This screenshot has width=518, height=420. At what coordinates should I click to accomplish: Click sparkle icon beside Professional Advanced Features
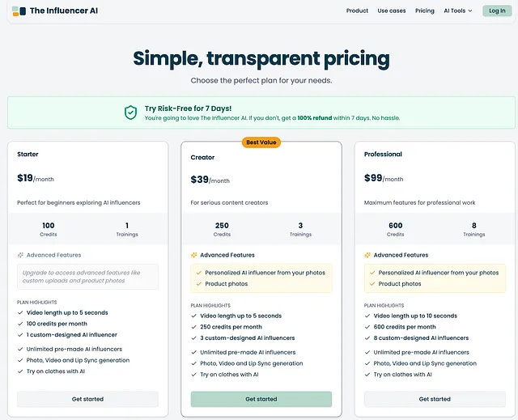[367, 255]
